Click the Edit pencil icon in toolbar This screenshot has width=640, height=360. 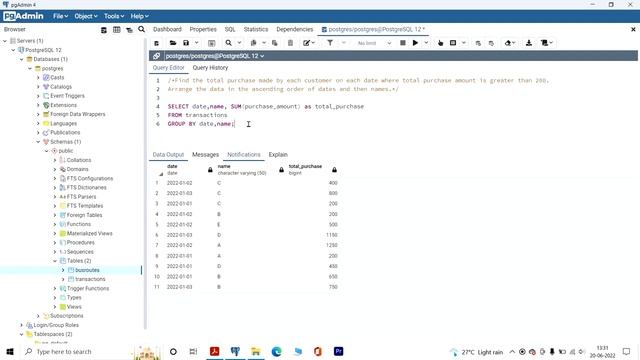[306, 43]
